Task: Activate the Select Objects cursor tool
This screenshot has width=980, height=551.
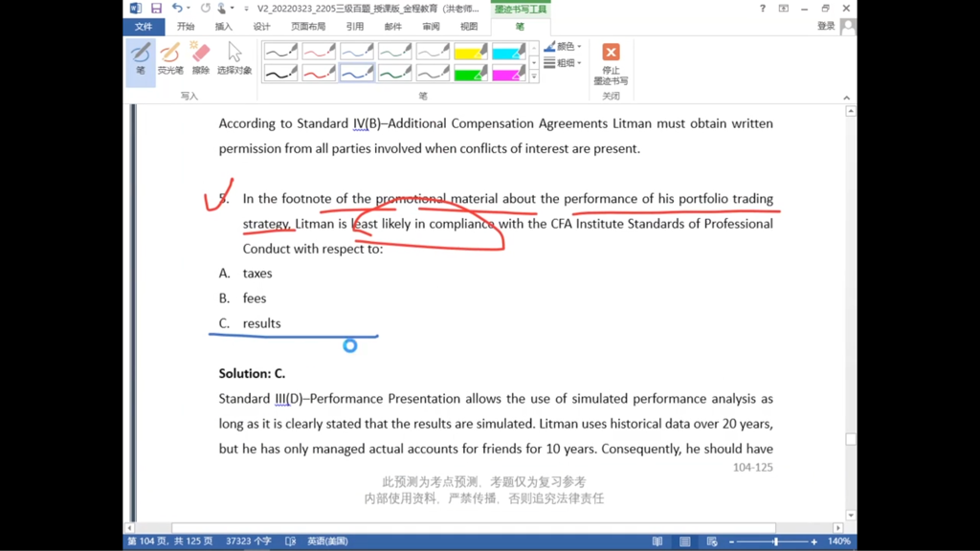Action: point(234,59)
